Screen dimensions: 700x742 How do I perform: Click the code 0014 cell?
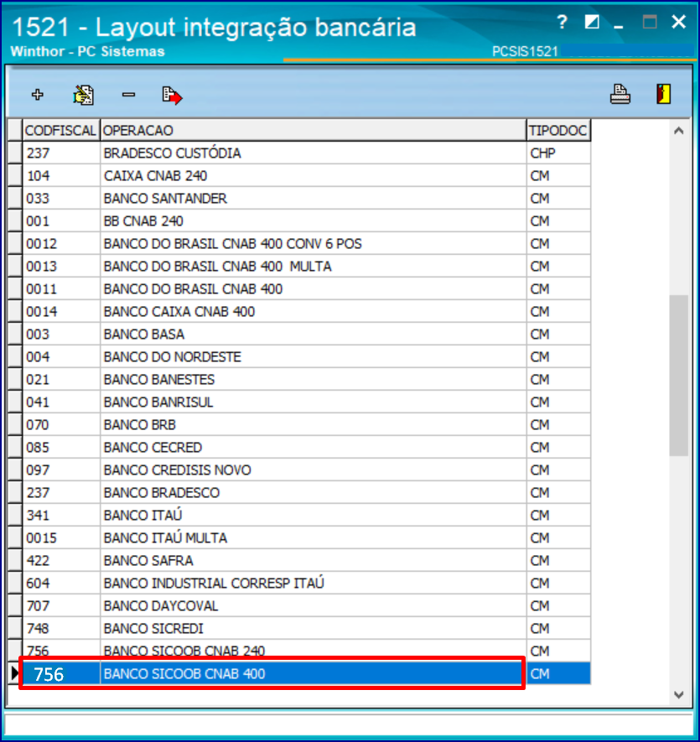pos(61,311)
